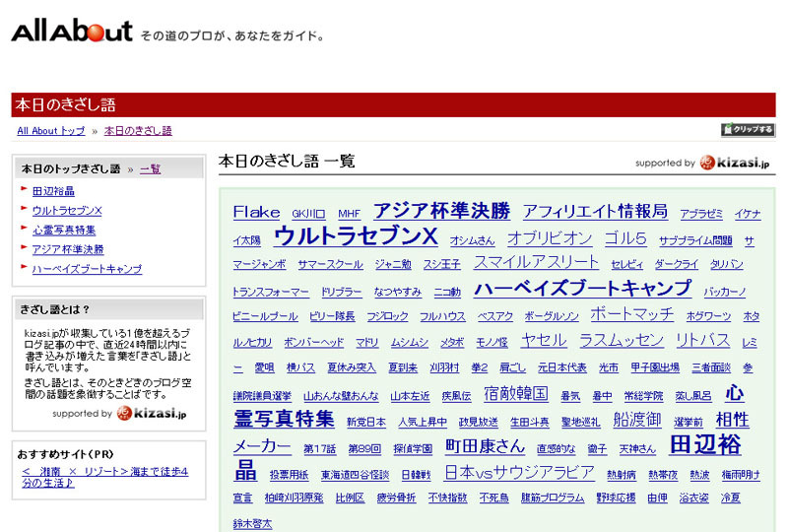Open the 一覧 link in the sidebar header
788x532 pixels.
[x=150, y=168]
